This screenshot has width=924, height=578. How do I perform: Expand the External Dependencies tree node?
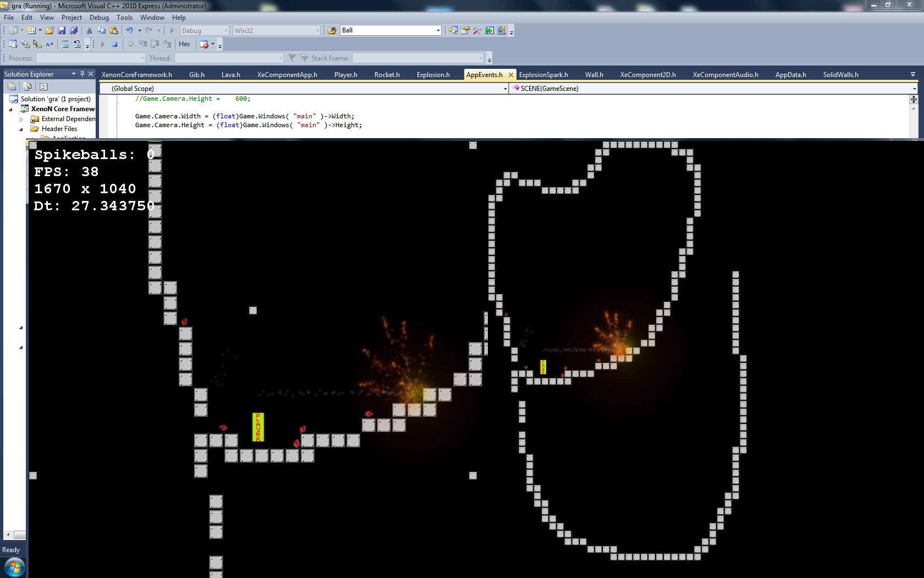21,119
